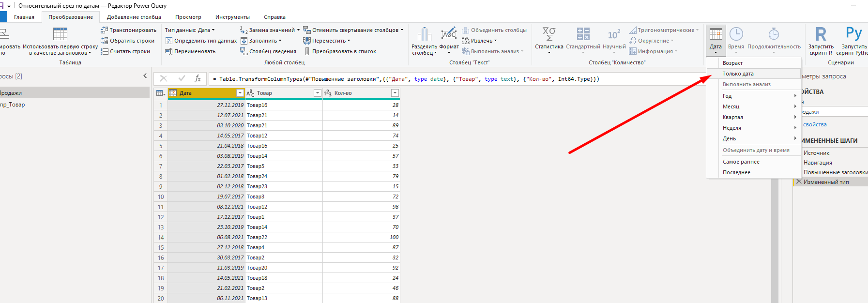Click the Duration (Продолжительность) stopwatch icon
The height and width of the screenshot is (303, 868).
(x=774, y=34)
